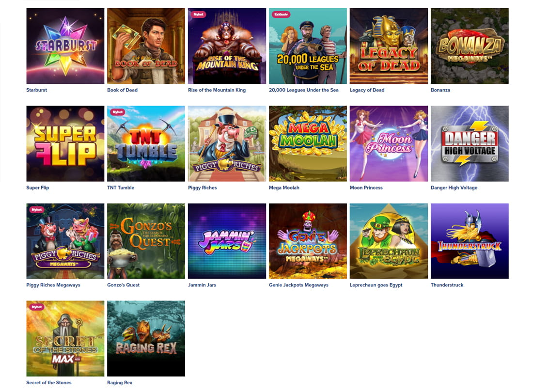533x392 pixels.
Task: Click the Piggy Riches title link
Action: [x=202, y=188]
